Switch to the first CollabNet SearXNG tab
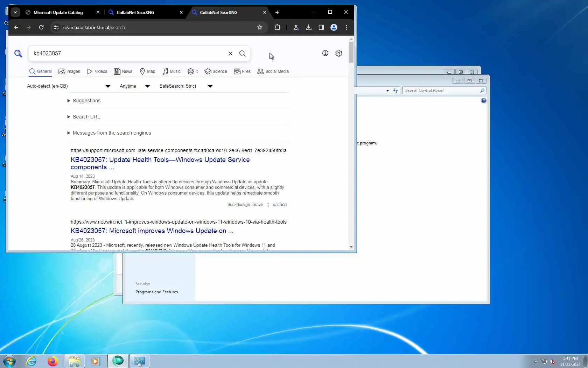Screen dimensions: 588x368 click(135, 12)
